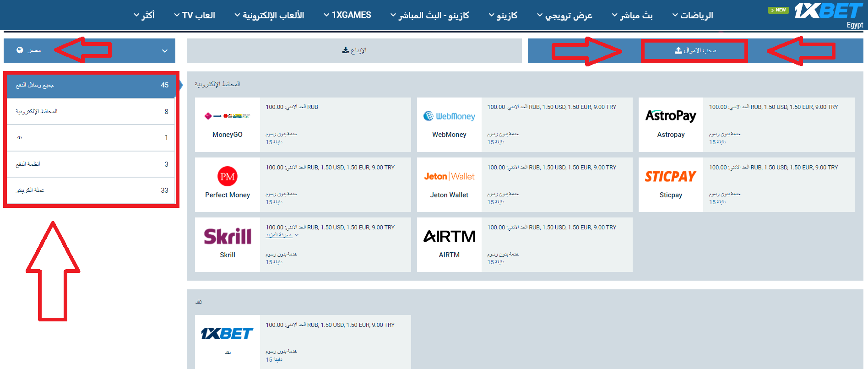Choose the AstroPay logo

pyautogui.click(x=671, y=116)
